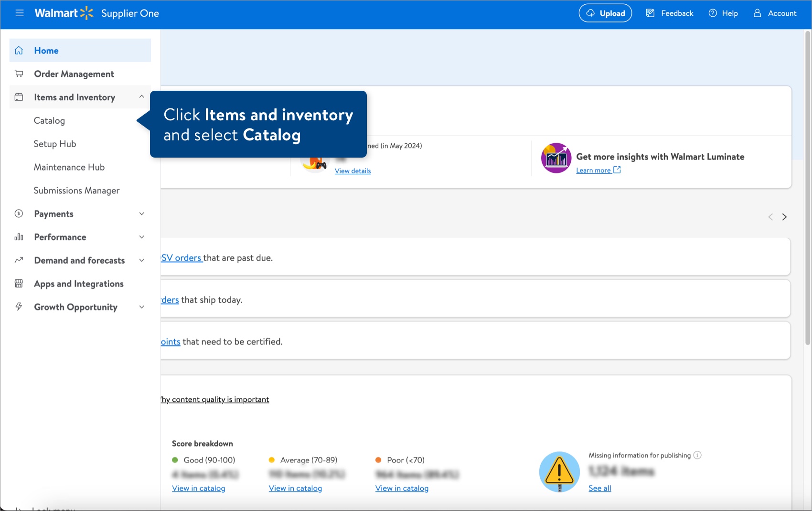Select the Order Management cart icon

pyautogui.click(x=19, y=74)
